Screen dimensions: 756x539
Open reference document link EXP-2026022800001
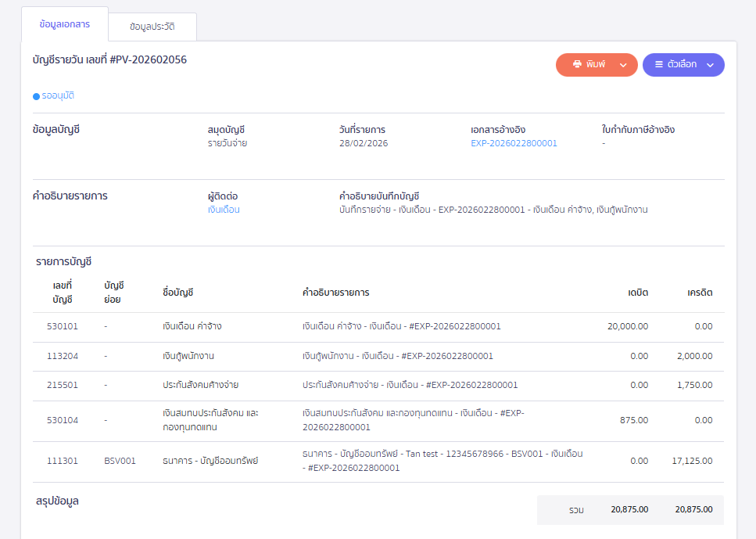[x=514, y=143]
